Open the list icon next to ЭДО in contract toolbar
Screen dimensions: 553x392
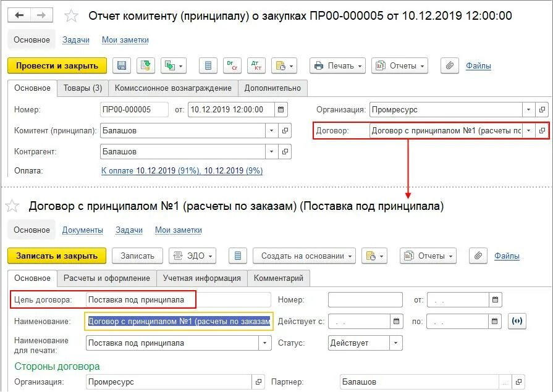[238, 256]
